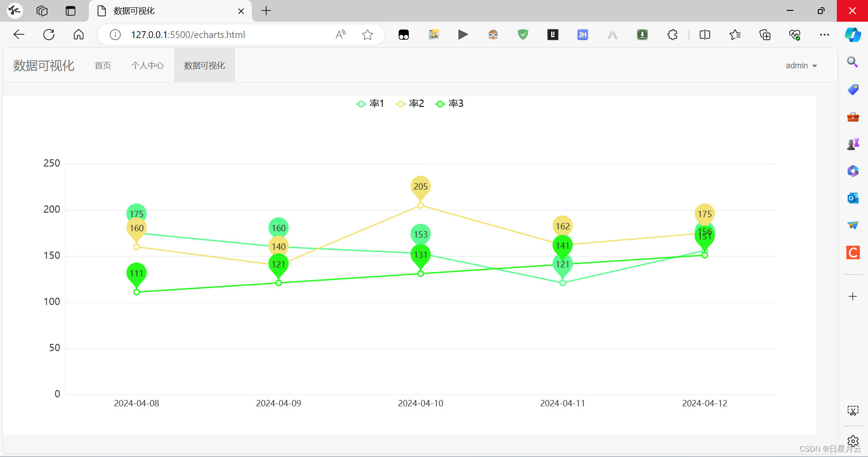Open sidebar Microsoft 365 icon

(853, 171)
